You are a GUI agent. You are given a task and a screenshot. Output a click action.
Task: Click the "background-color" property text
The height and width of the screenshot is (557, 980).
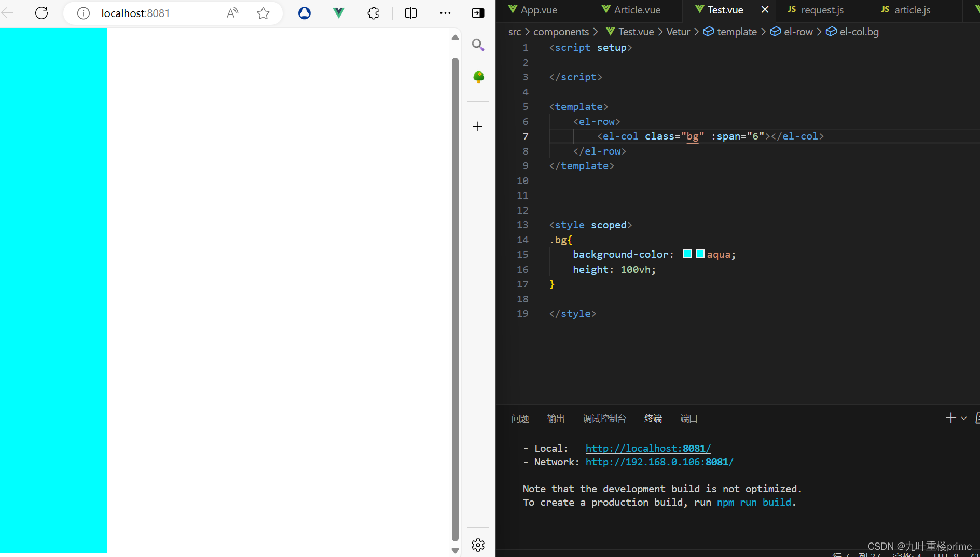[x=620, y=254]
